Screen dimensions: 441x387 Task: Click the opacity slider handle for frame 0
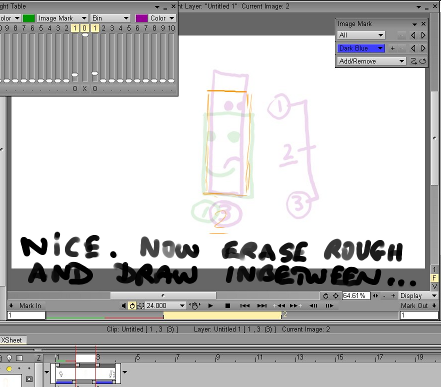(x=85, y=35)
